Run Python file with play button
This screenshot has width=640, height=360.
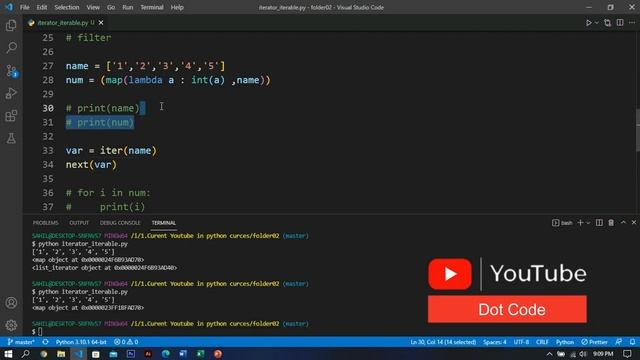(589, 23)
